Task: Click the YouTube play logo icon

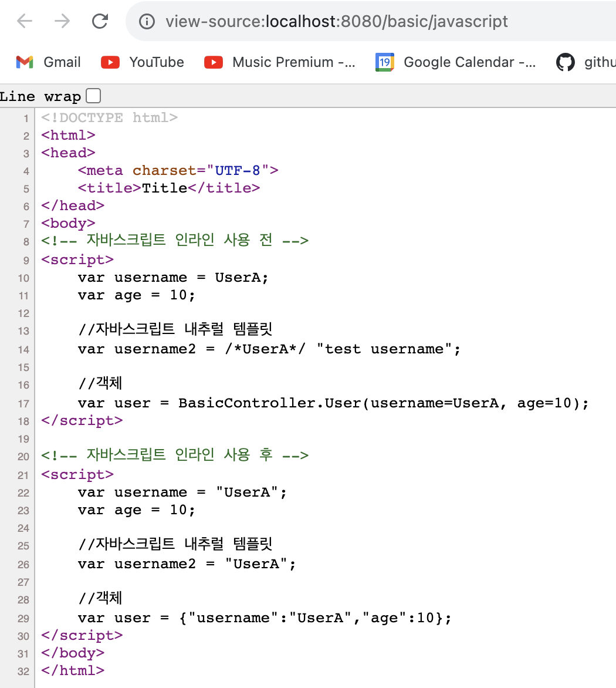Action: click(110, 62)
